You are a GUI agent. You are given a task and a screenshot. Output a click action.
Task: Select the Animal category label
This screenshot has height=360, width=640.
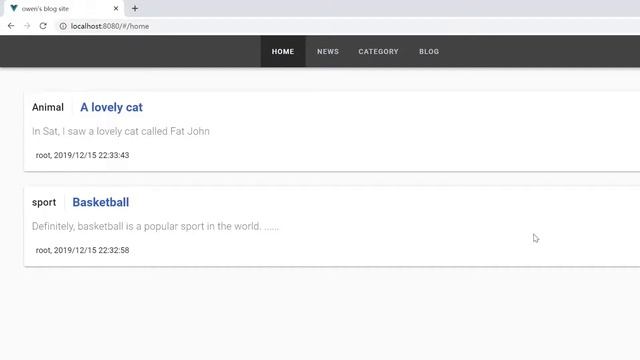(x=48, y=107)
